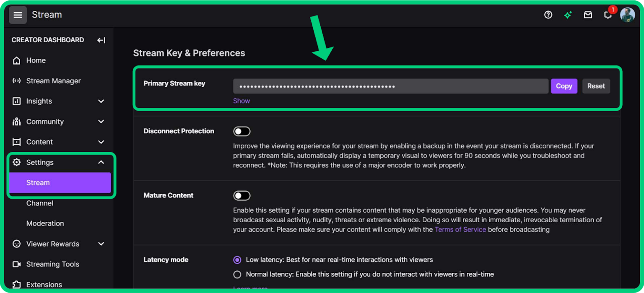Viewport: 644px width, 293px height.
Task: Switch to the Moderation settings page
Action: pos(45,223)
